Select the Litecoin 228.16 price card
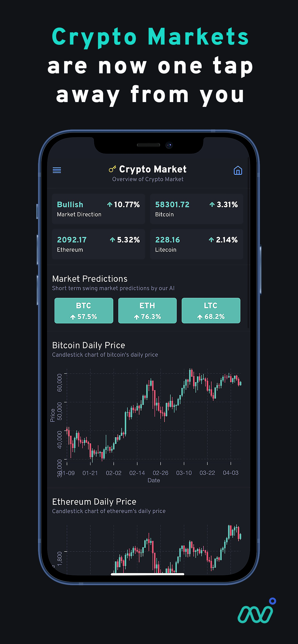 click(x=196, y=244)
